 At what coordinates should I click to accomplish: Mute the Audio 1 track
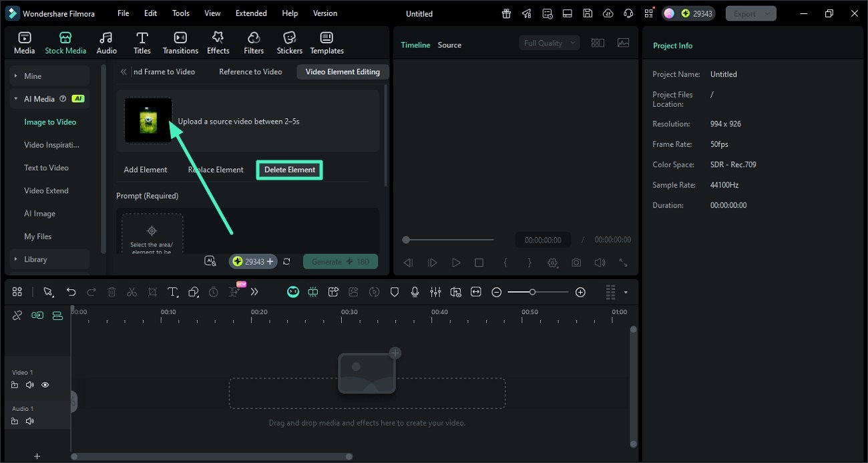click(30, 421)
